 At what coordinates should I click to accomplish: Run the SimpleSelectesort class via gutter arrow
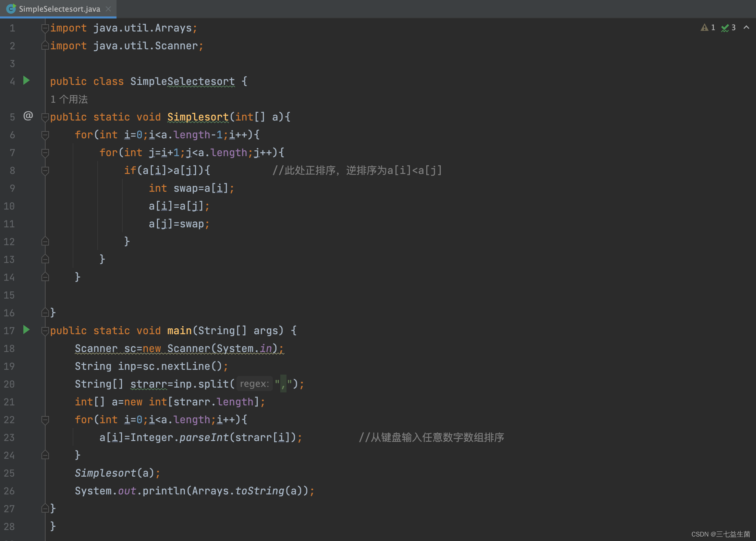[26, 81]
